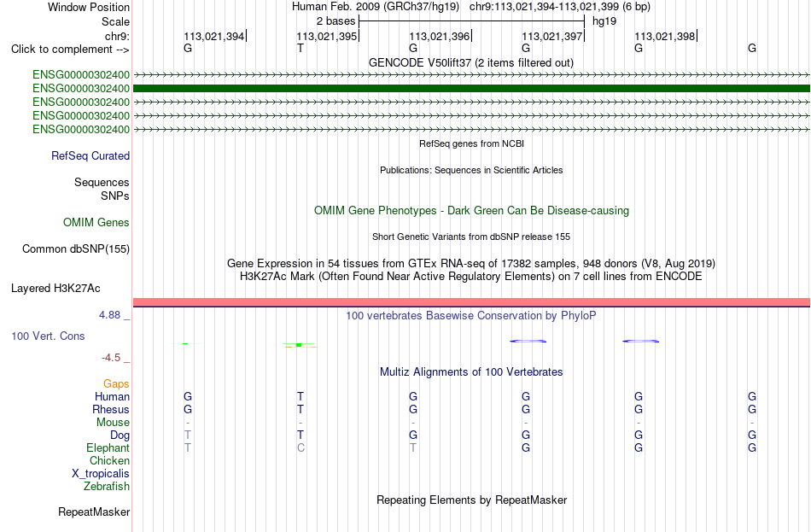Click the RepeatMasker track label

point(94,512)
